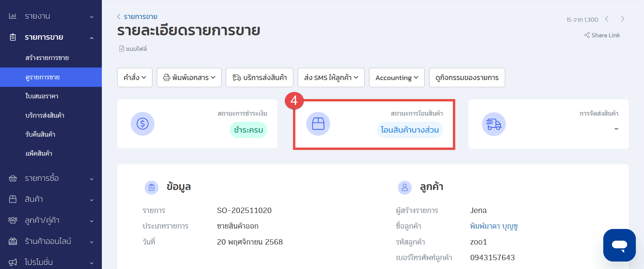
Task: Click the payment status dollar icon
Action: click(x=143, y=124)
